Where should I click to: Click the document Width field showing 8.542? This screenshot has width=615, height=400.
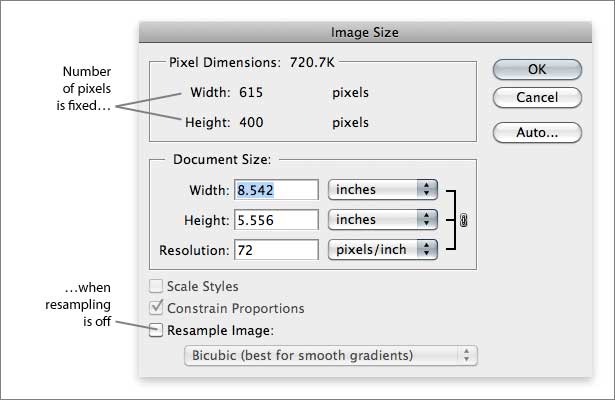tap(276, 190)
